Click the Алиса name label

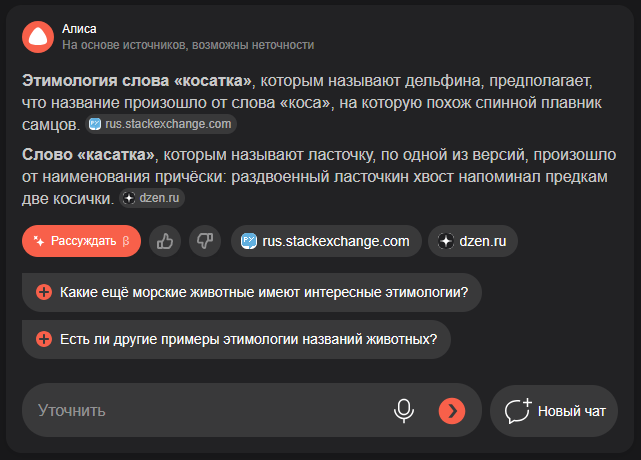point(79,29)
